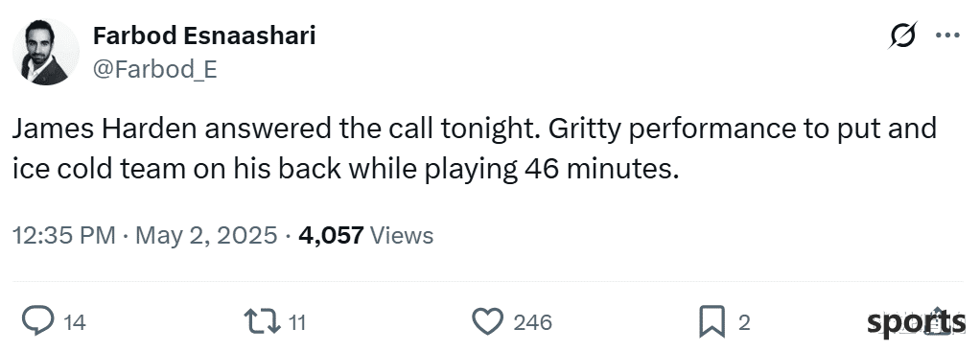
Task: Visit the @Farbod_E handle link
Action: point(155,69)
